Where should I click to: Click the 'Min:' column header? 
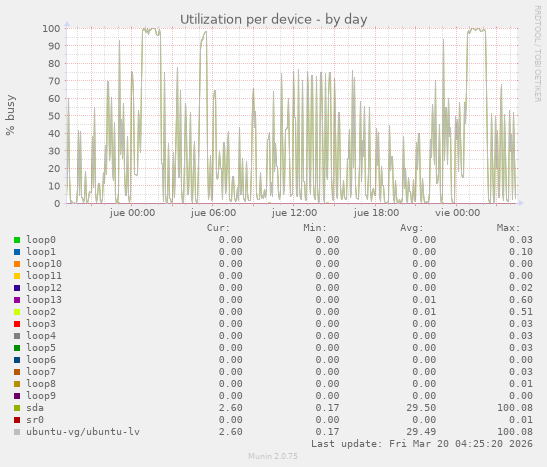(315, 228)
